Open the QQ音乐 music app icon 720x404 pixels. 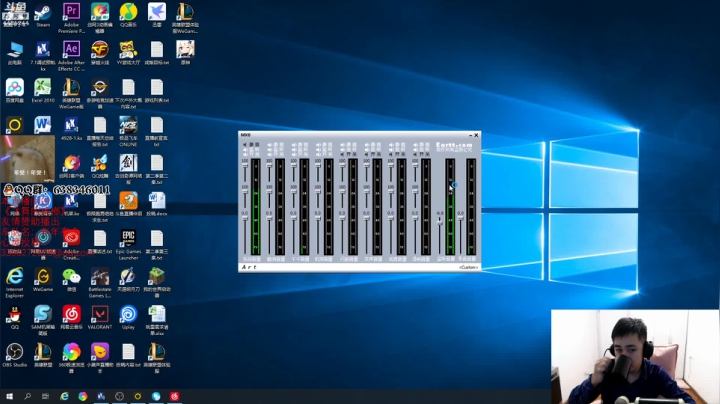click(128, 15)
